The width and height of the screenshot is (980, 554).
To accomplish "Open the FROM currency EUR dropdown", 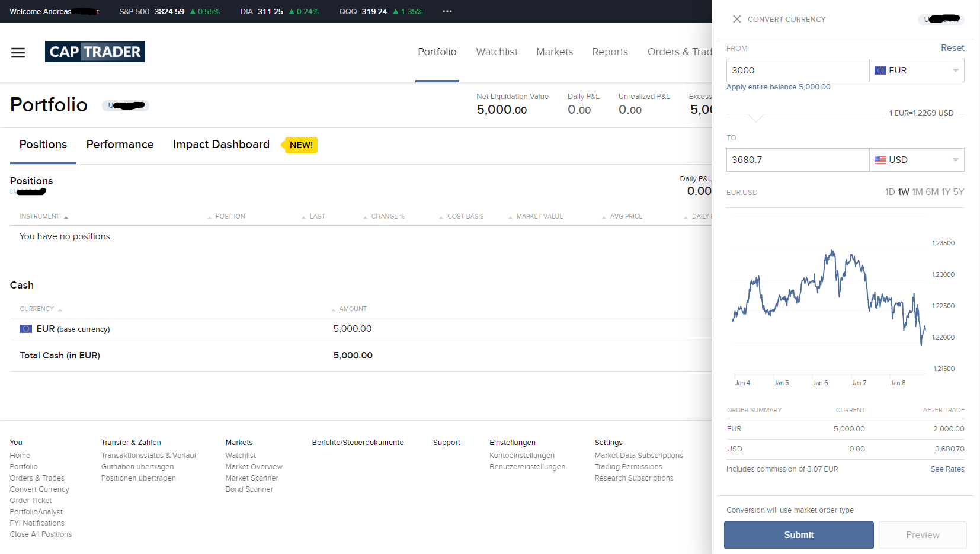I will pyautogui.click(x=917, y=71).
